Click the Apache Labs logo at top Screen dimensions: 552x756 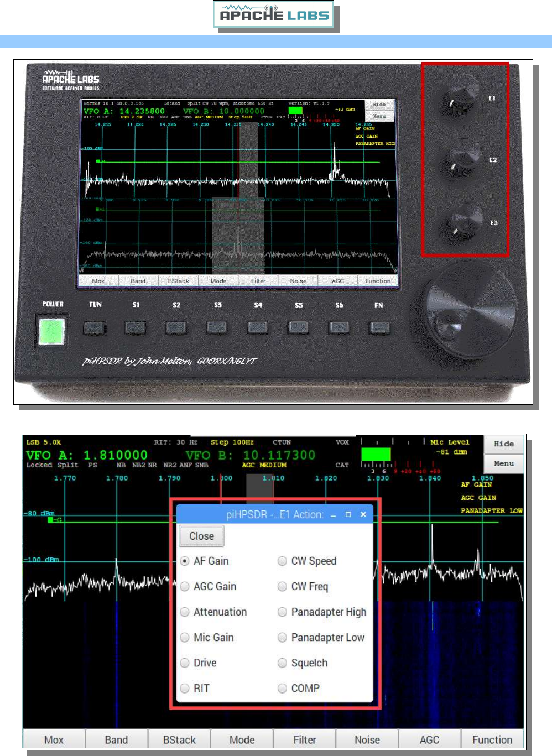[274, 14]
